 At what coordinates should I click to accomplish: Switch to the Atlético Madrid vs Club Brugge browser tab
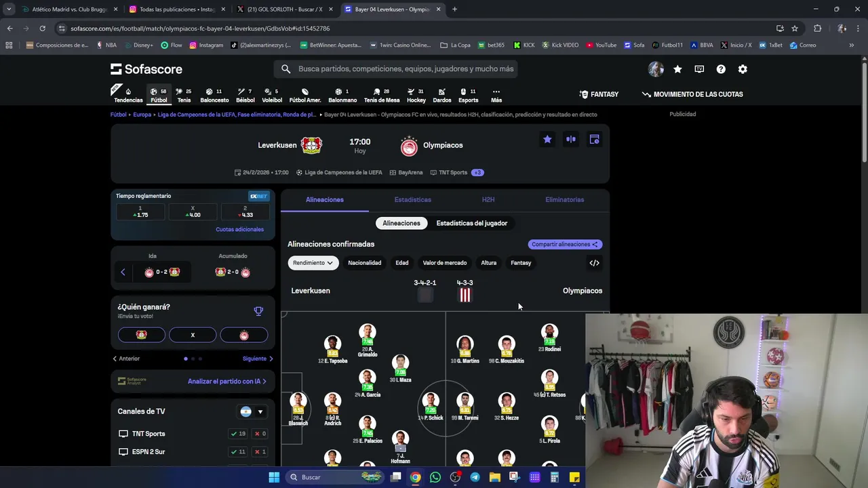tap(70, 9)
